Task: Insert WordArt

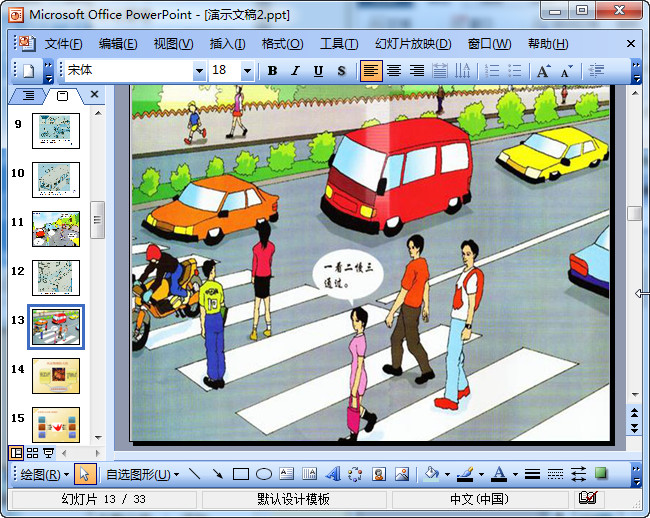Action: [x=332, y=474]
